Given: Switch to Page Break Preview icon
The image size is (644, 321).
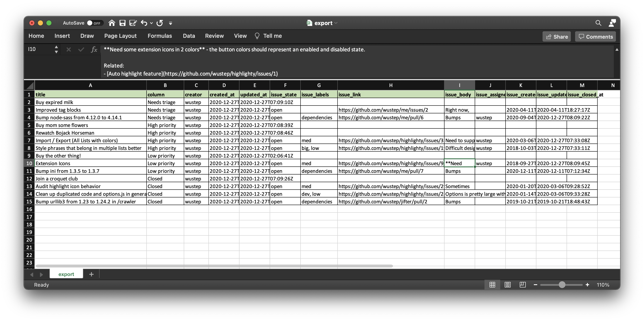Looking at the screenshot, I should 522,284.
